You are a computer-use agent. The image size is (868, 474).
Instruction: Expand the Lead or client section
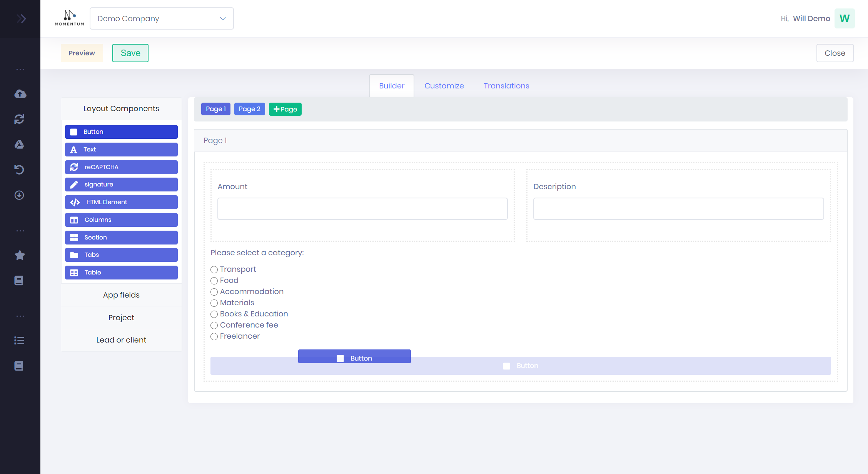[121, 340]
